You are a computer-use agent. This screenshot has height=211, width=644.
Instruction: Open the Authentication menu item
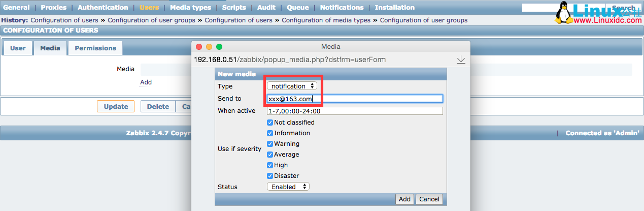point(103,8)
